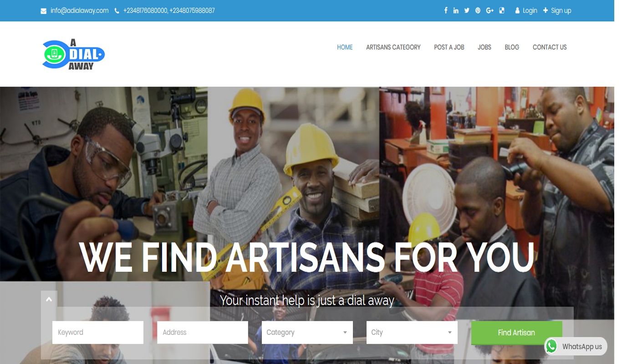Open the Twitter bird icon
The height and width of the screenshot is (364, 622).
(x=467, y=10)
